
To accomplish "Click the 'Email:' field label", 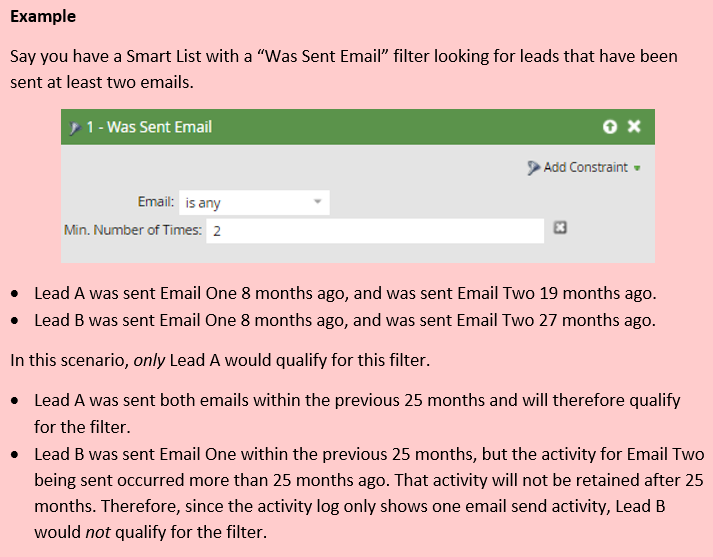I will [156, 201].
